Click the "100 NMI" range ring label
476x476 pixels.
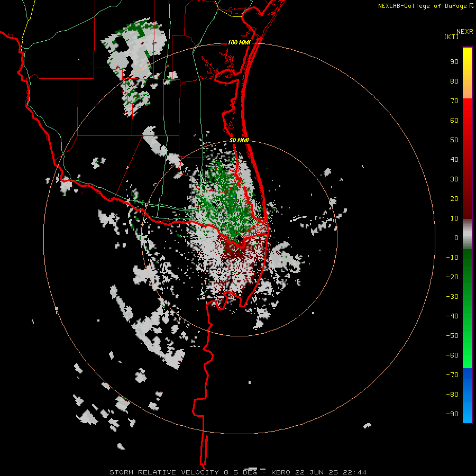coord(239,42)
